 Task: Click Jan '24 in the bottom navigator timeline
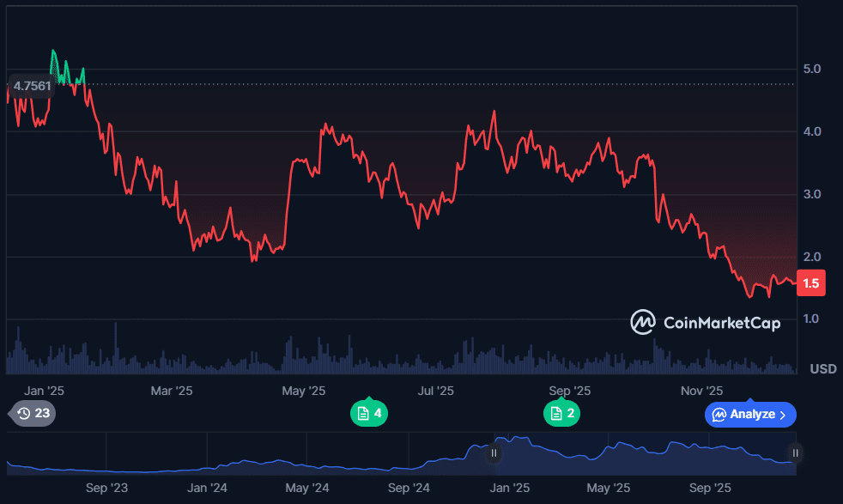pyautogui.click(x=207, y=489)
